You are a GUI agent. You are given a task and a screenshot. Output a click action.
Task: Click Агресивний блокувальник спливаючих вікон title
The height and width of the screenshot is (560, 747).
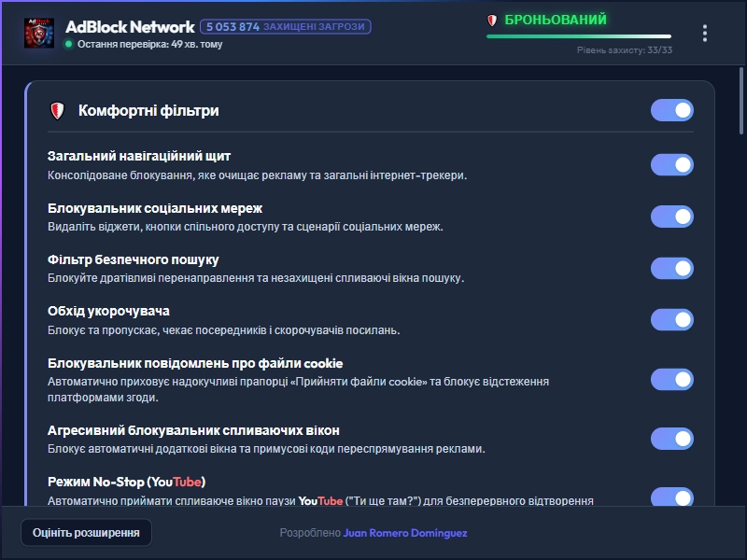point(193,430)
